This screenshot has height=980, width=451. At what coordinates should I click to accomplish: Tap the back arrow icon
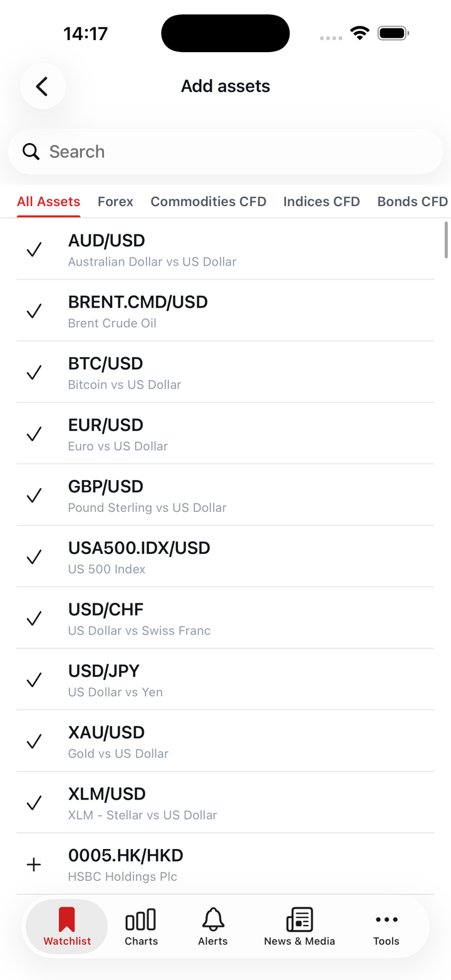point(43,86)
